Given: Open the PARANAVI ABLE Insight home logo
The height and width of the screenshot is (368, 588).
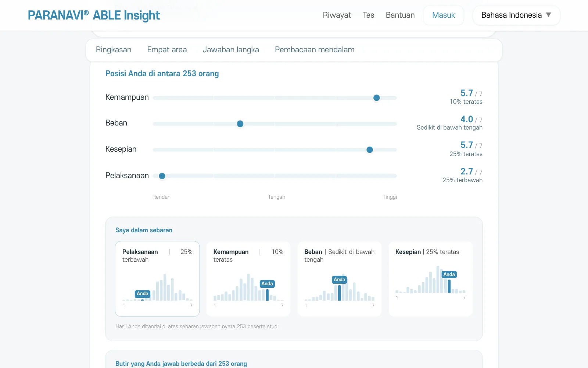Looking at the screenshot, I should [x=94, y=15].
